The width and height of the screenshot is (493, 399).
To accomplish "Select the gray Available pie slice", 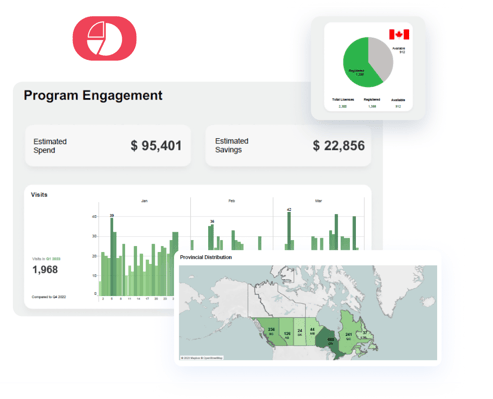I will [382, 57].
